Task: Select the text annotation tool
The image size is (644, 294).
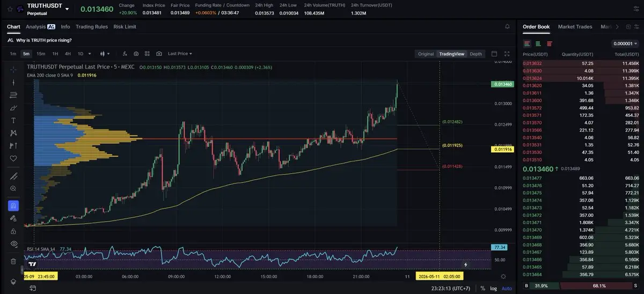Action: [x=13, y=120]
